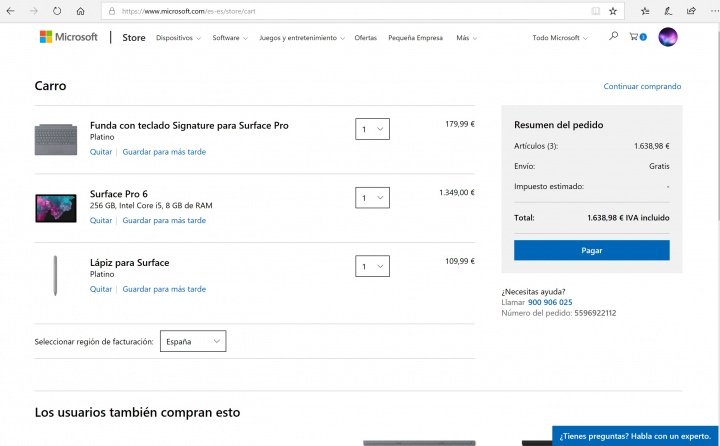The width and height of the screenshot is (720, 446).
Task: Add page to favorites star
Action: [613, 11]
